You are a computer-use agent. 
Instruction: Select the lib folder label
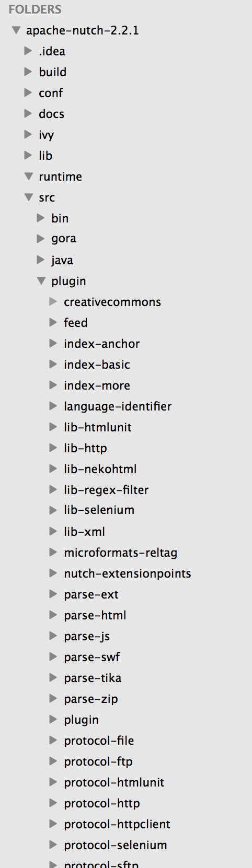pyautogui.click(x=45, y=156)
